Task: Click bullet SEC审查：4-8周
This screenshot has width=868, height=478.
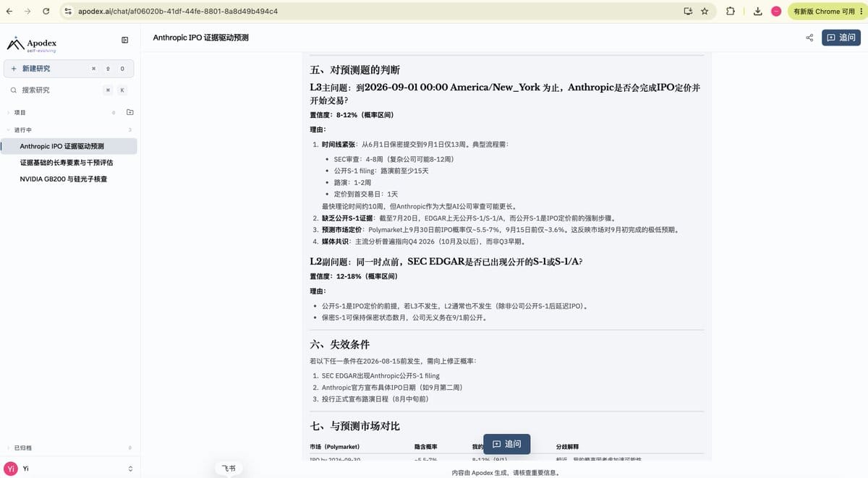Action: click(x=393, y=158)
